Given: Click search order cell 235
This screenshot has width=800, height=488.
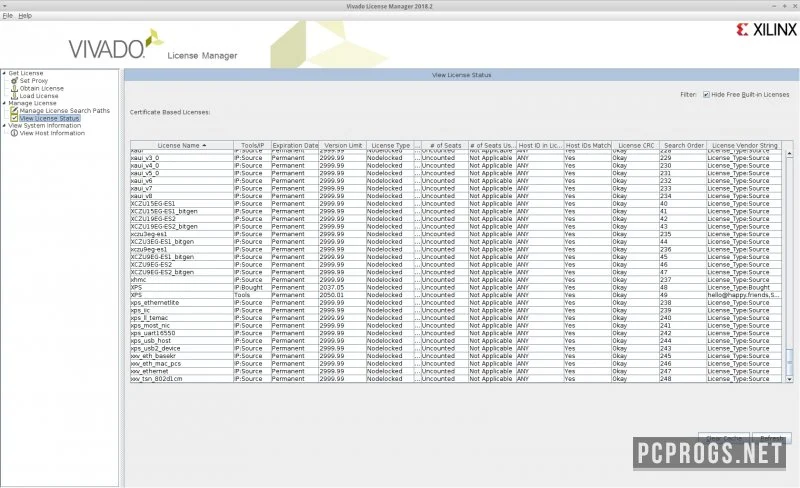Looking at the screenshot, I should (x=684, y=234).
